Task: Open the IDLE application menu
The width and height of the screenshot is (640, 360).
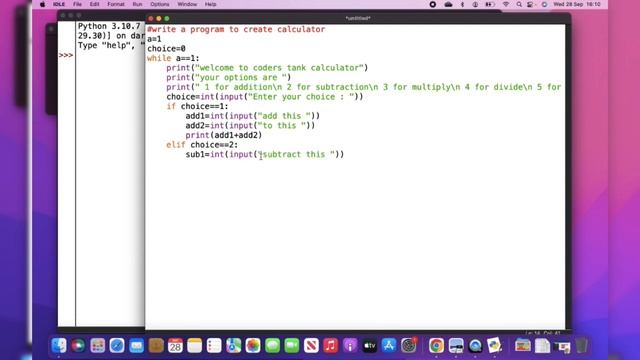Action: [59, 4]
